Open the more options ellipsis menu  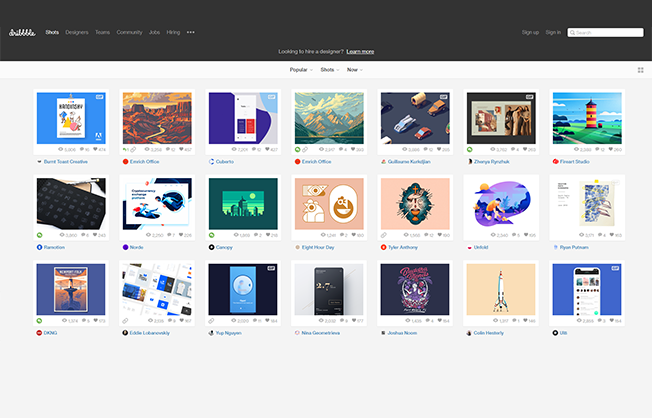coord(191,32)
